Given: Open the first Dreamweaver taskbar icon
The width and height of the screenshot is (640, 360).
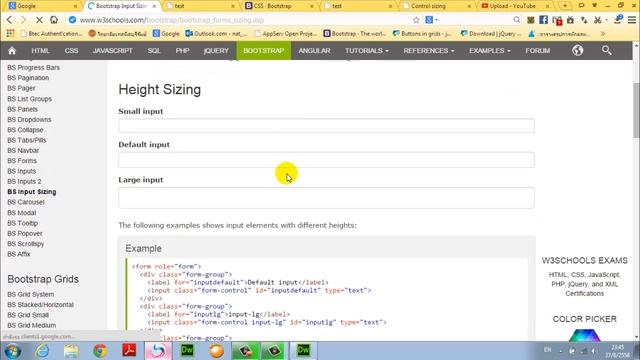Looking at the screenshot, I should point(187,351).
